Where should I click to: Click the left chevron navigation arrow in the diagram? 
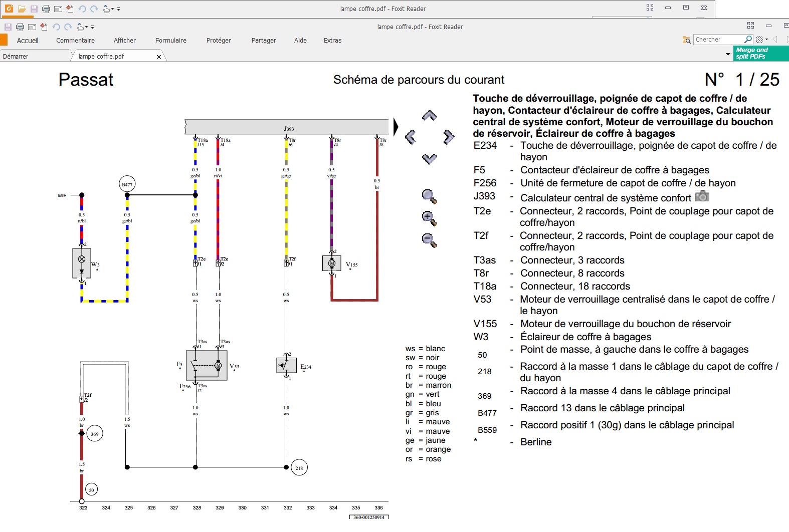[410, 137]
